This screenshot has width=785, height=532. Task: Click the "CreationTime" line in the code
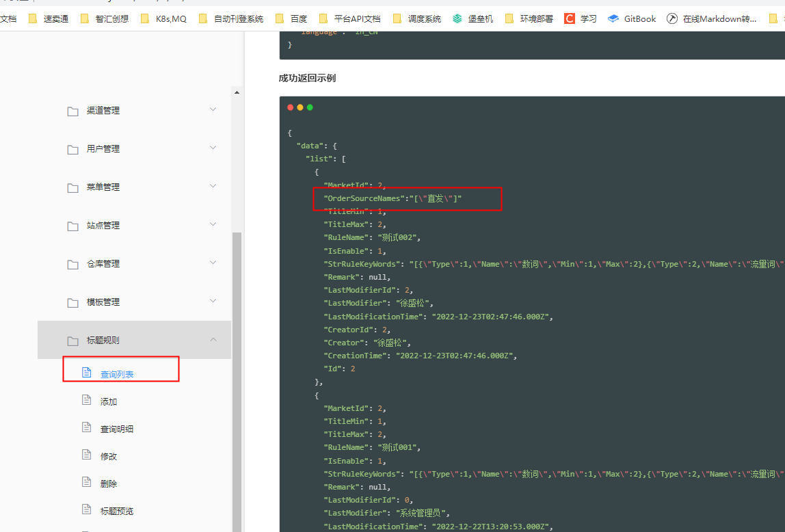pos(421,356)
